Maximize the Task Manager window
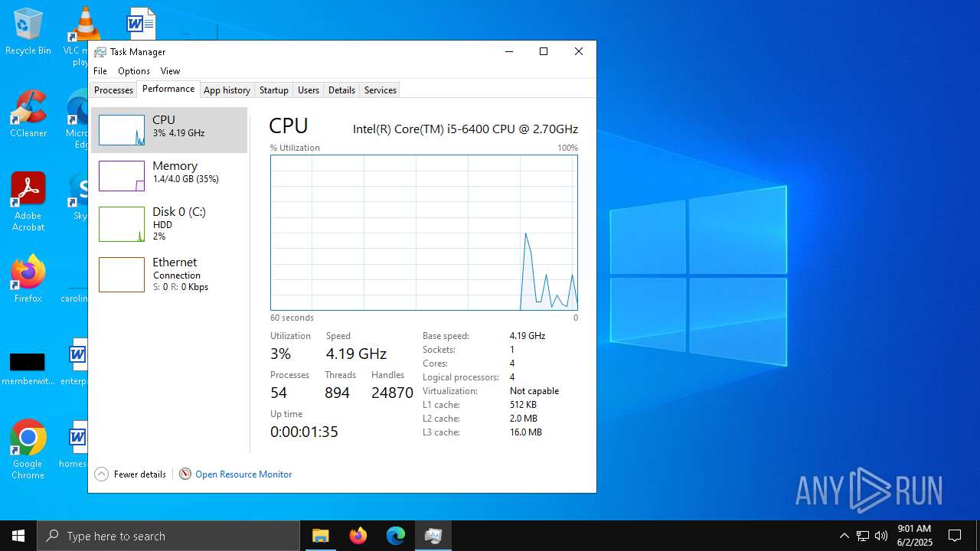Viewport: 980px width, 551px height. click(544, 51)
